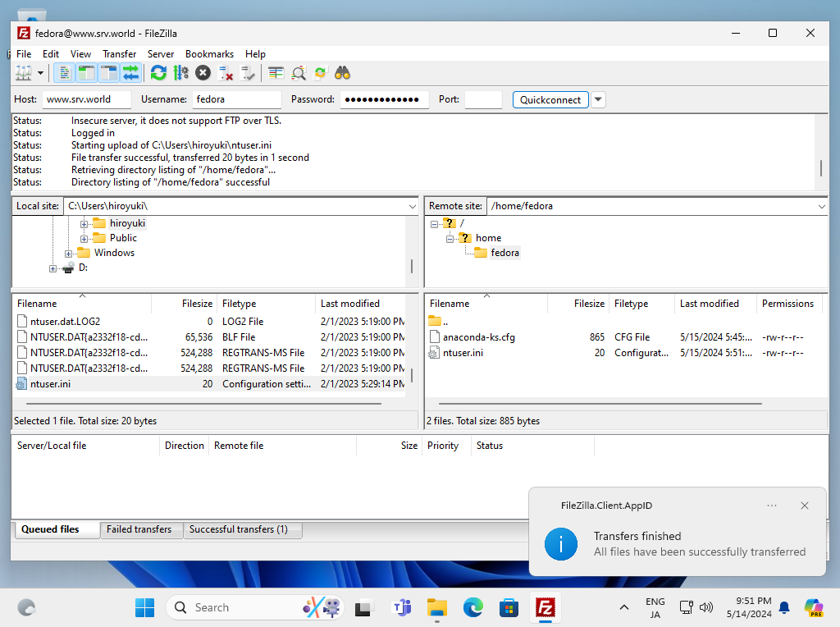Open the Edit menu
Viewport: 840px width, 627px height.
(51, 54)
